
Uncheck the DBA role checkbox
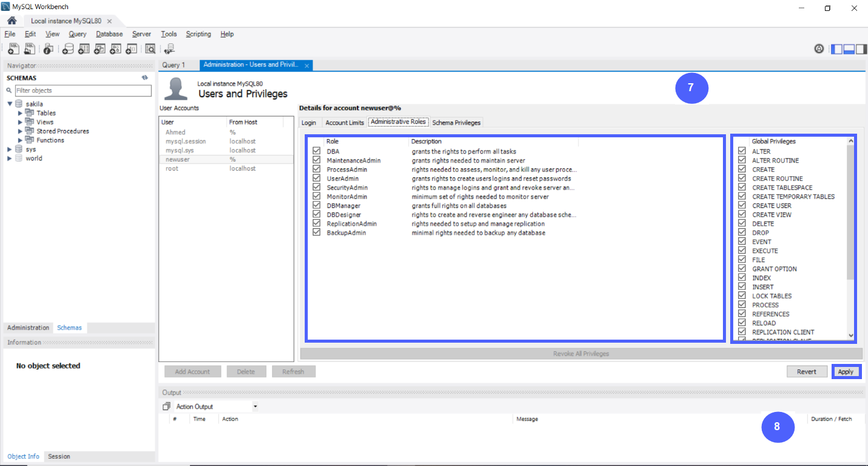[316, 151]
